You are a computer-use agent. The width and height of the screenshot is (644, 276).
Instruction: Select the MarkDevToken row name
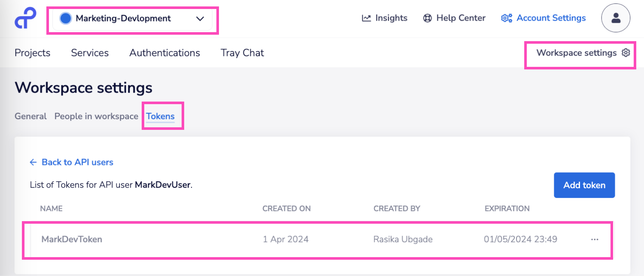tap(72, 239)
